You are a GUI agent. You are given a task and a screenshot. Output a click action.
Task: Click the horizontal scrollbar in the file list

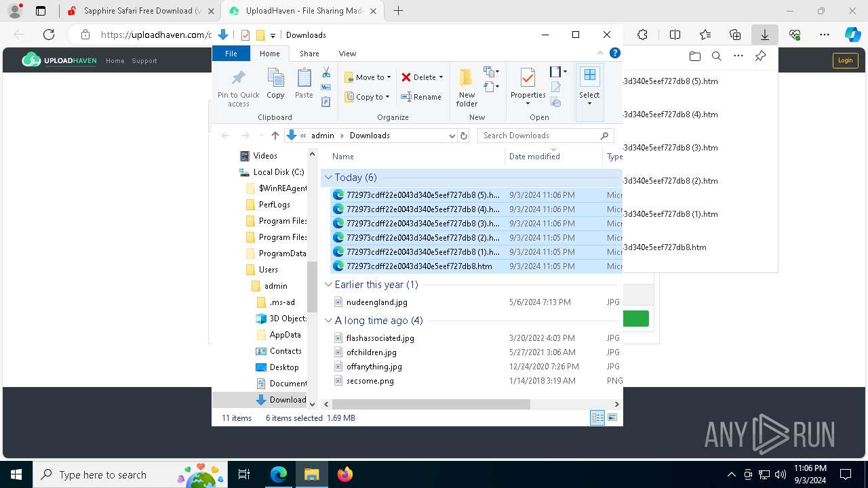click(x=431, y=404)
